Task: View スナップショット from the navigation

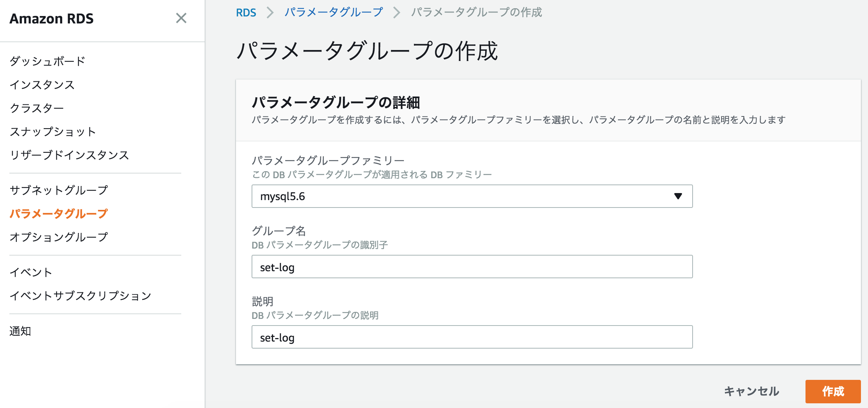Action: 52,132
